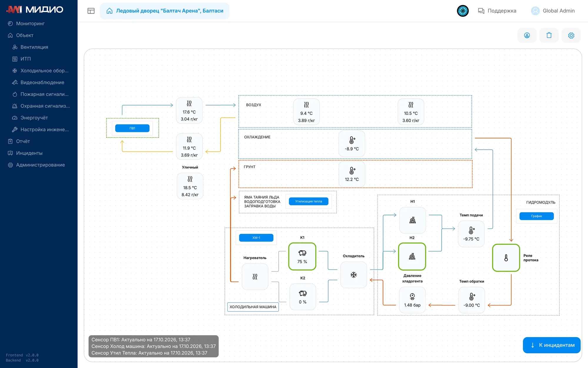Click the ПВ1 blue button
The image size is (588, 368).
pos(132,128)
